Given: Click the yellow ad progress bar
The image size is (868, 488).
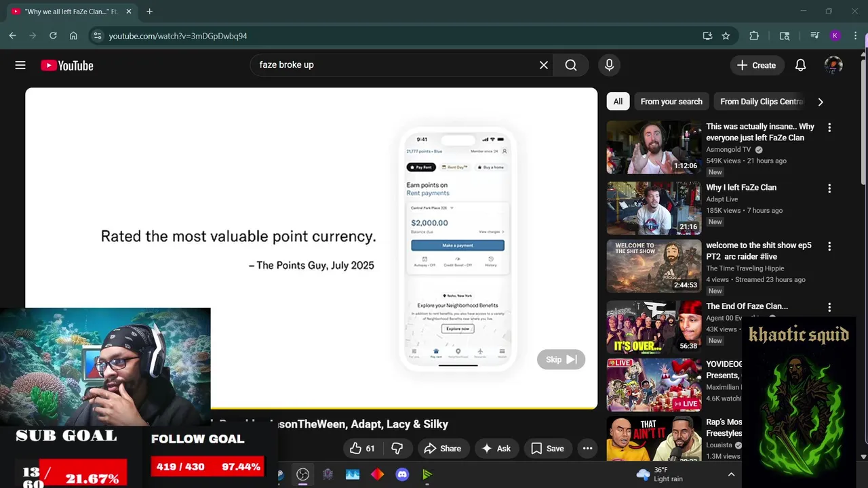Looking at the screenshot, I should [404, 408].
